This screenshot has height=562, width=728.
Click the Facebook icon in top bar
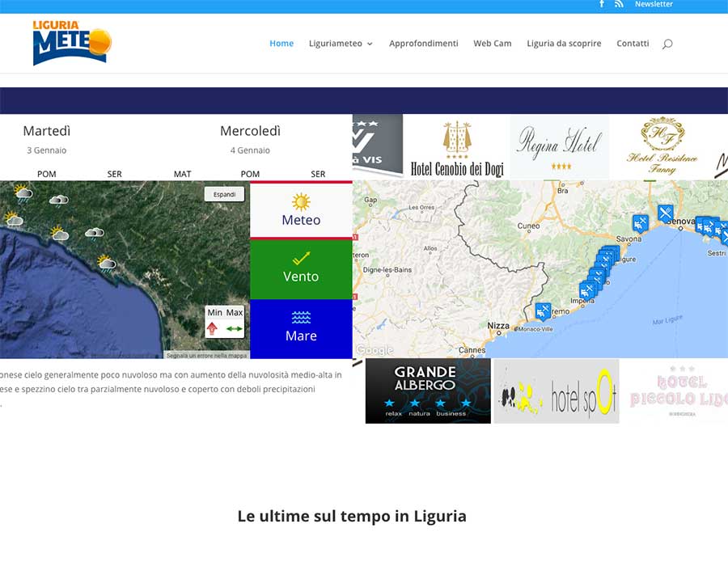pyautogui.click(x=601, y=4)
